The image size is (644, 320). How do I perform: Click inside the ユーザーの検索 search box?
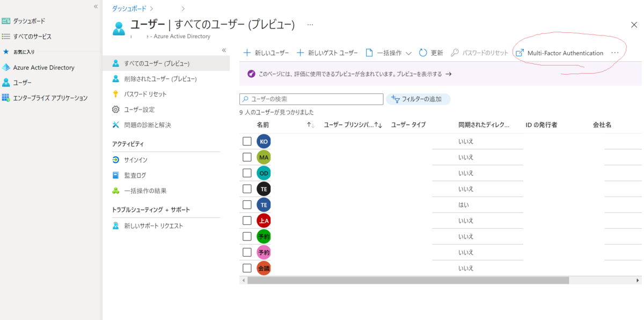[311, 99]
